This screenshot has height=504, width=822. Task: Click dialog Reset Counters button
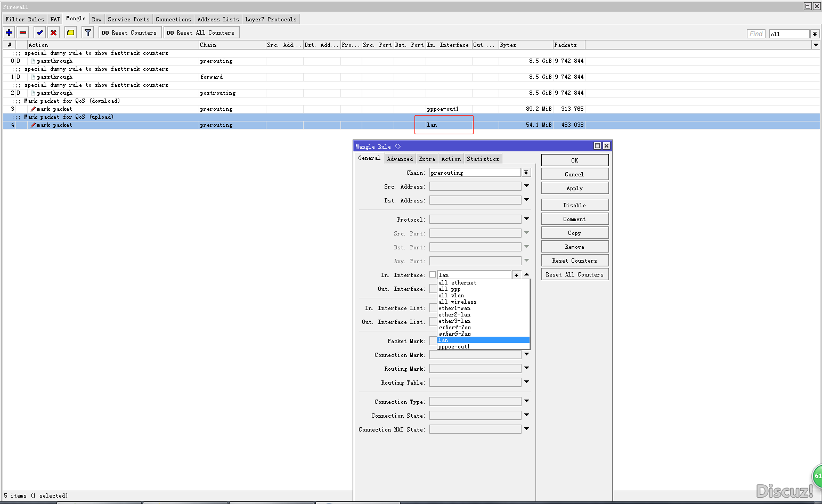click(x=575, y=261)
